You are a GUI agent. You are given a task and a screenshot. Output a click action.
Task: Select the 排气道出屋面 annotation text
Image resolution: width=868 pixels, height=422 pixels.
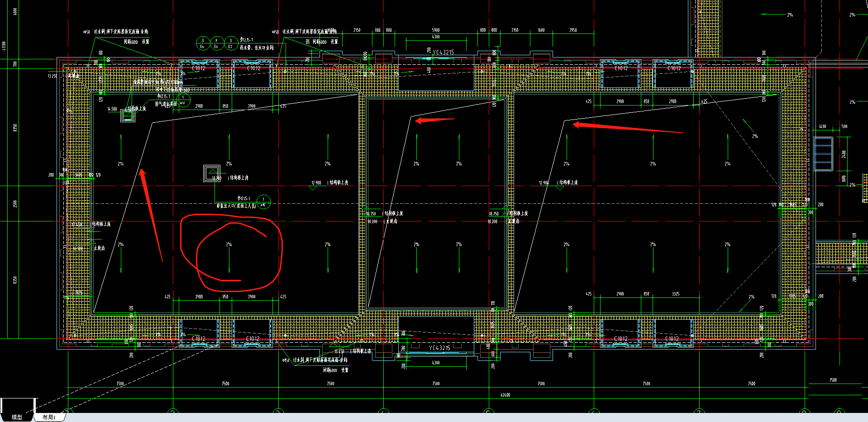click(x=166, y=104)
